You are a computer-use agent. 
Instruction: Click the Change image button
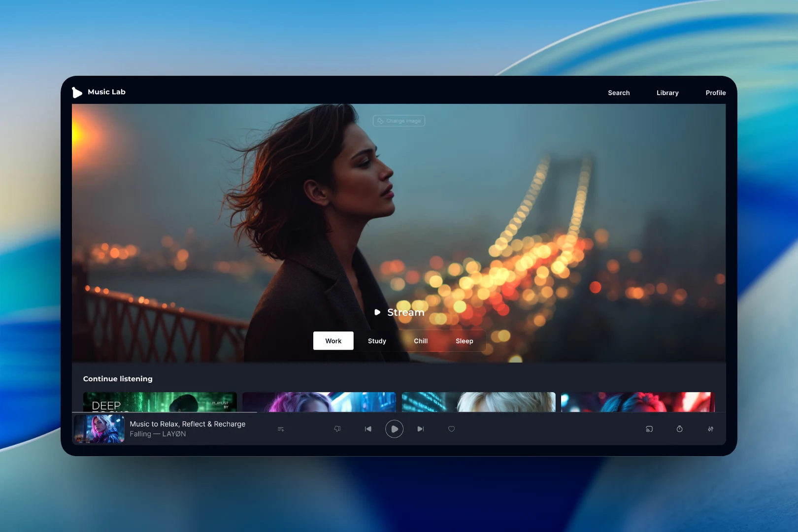(399, 121)
